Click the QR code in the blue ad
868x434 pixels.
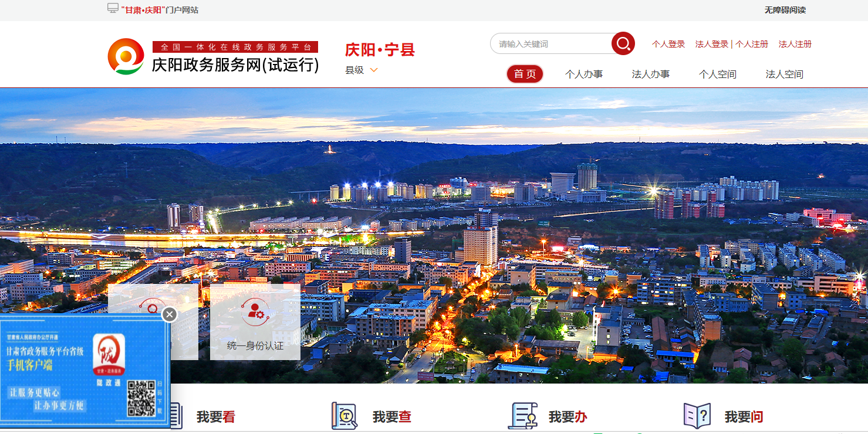click(141, 399)
